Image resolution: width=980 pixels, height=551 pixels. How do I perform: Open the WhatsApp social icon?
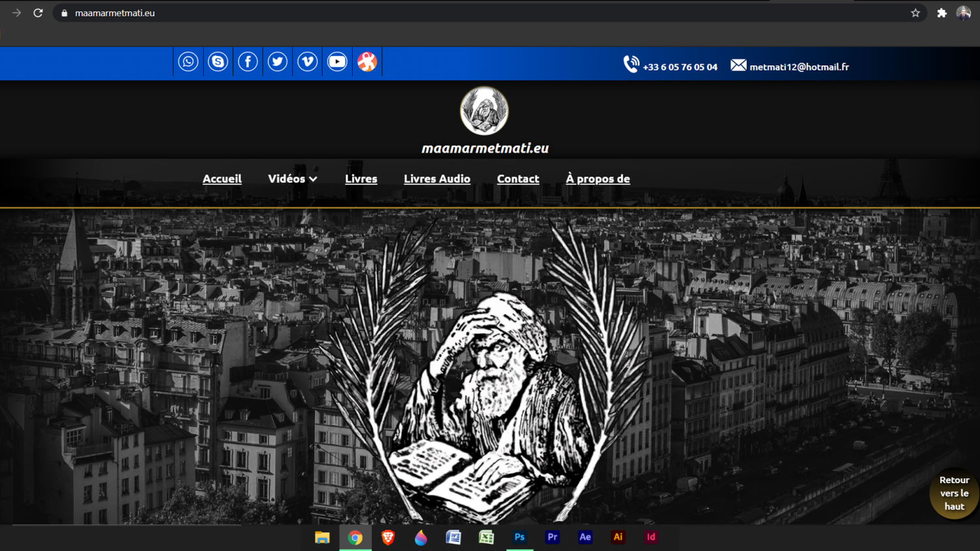coord(188,62)
